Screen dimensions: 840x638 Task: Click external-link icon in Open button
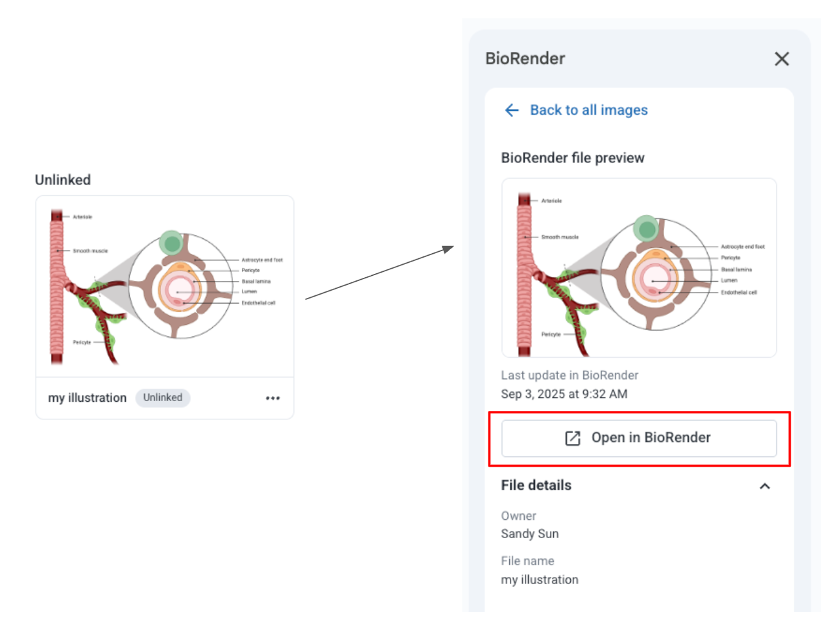(x=573, y=438)
